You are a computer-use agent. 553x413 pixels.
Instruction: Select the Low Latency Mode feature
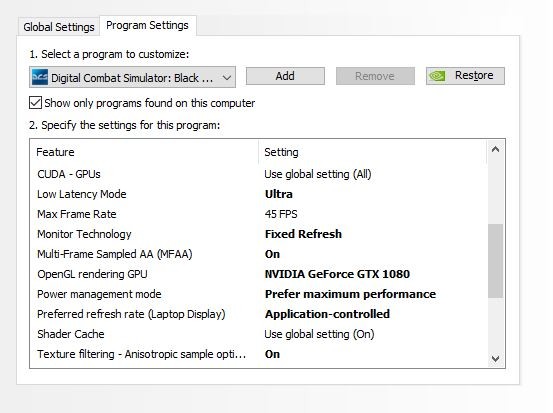tap(82, 194)
